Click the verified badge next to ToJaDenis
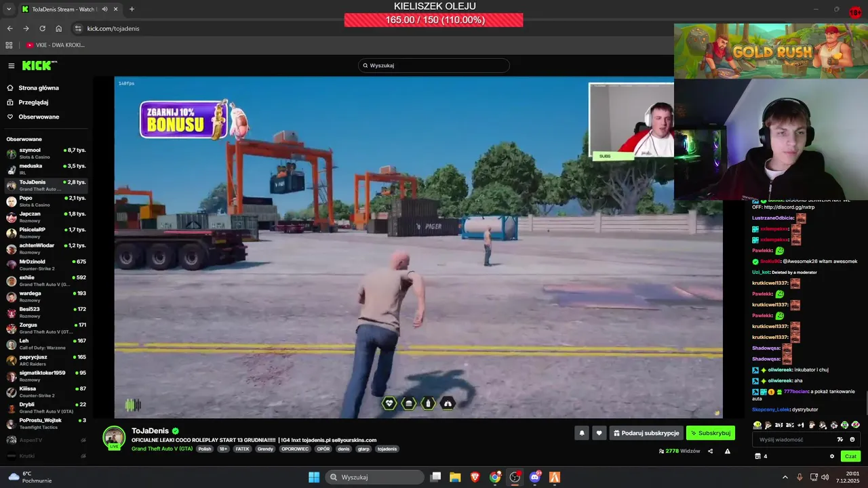868x488 pixels. pyautogui.click(x=176, y=431)
